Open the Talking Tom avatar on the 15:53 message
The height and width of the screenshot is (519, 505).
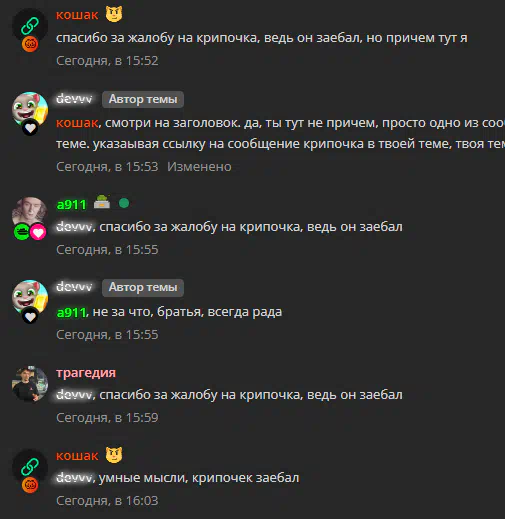tap(30, 110)
